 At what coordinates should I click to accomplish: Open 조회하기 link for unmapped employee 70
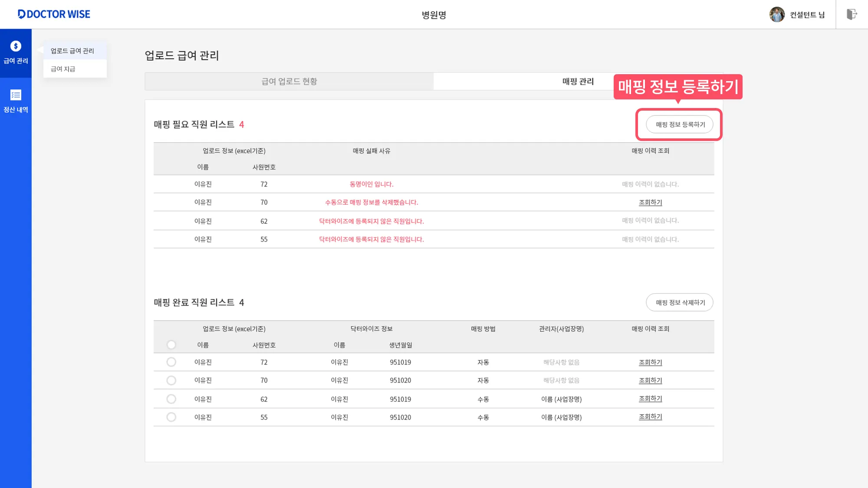pos(650,203)
